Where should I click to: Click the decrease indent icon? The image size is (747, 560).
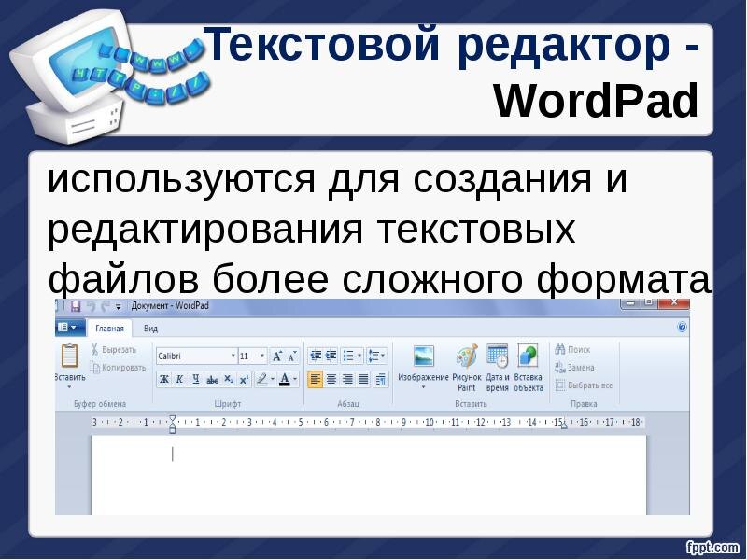coord(316,356)
